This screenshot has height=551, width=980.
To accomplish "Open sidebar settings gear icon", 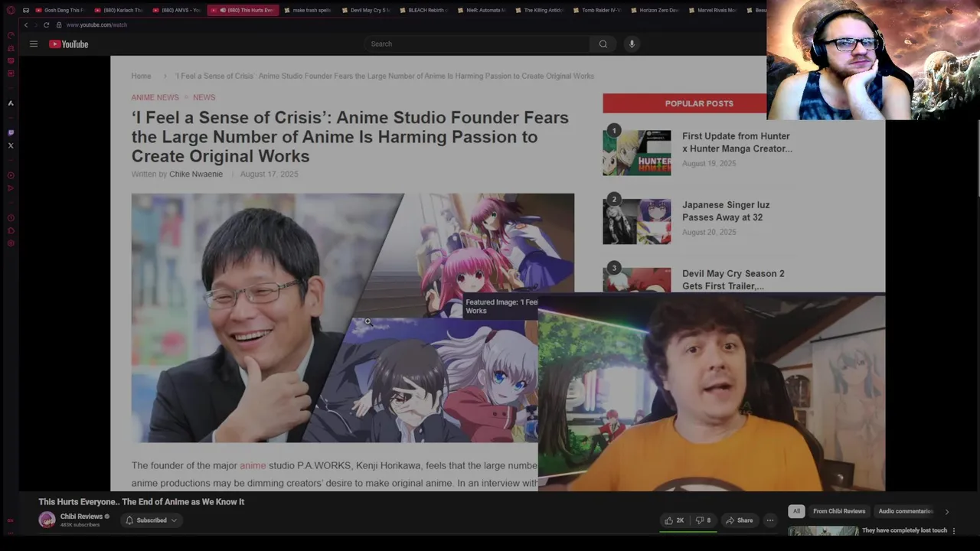I will coord(11,243).
